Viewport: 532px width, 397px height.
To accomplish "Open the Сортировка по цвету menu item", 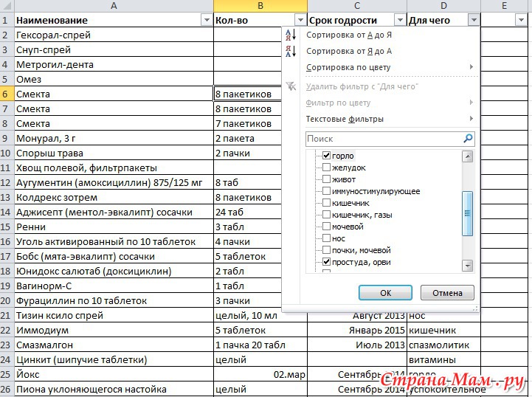I will point(381,67).
